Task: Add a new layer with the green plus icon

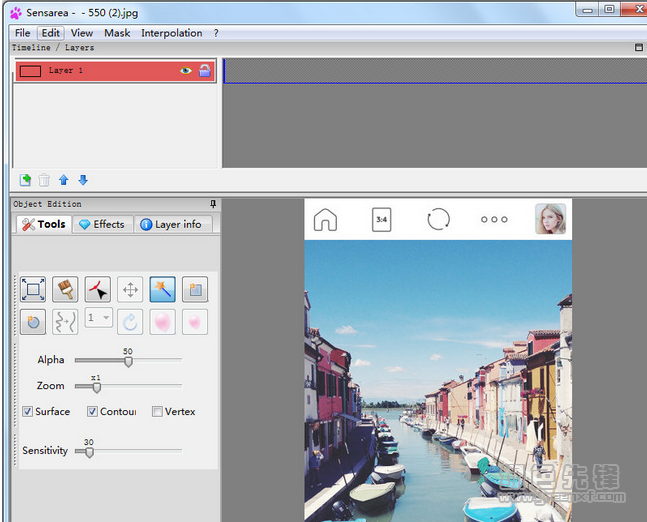Action: coord(25,180)
